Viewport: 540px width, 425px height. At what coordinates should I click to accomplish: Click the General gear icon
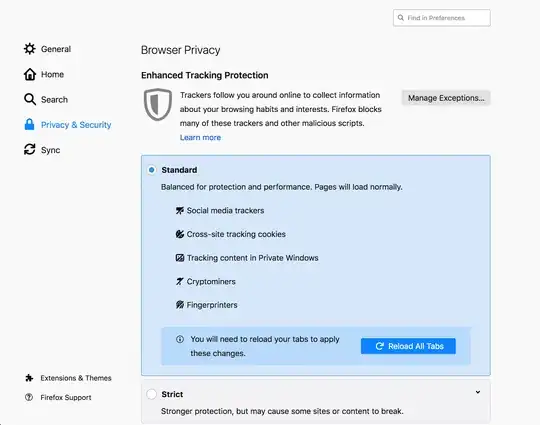point(30,49)
